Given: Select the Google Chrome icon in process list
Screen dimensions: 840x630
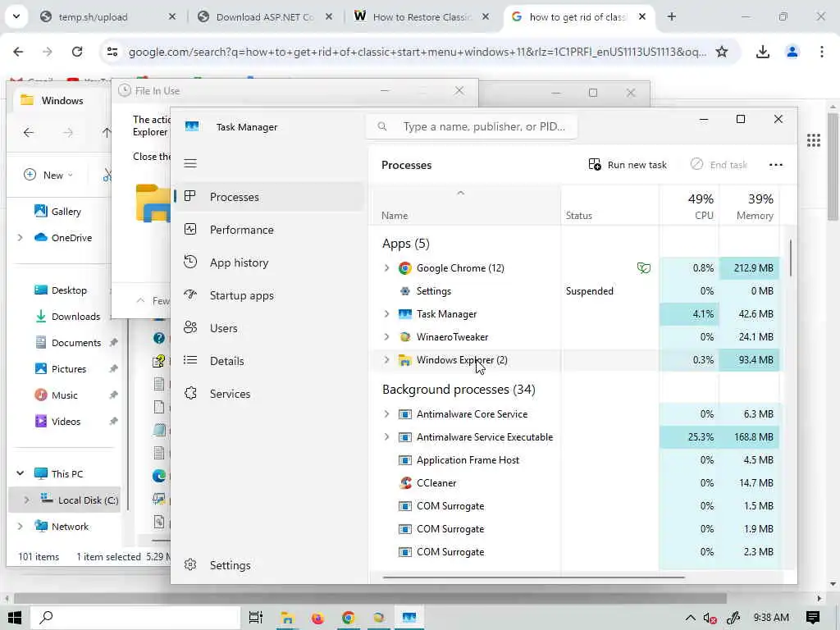Looking at the screenshot, I should coord(405,268).
